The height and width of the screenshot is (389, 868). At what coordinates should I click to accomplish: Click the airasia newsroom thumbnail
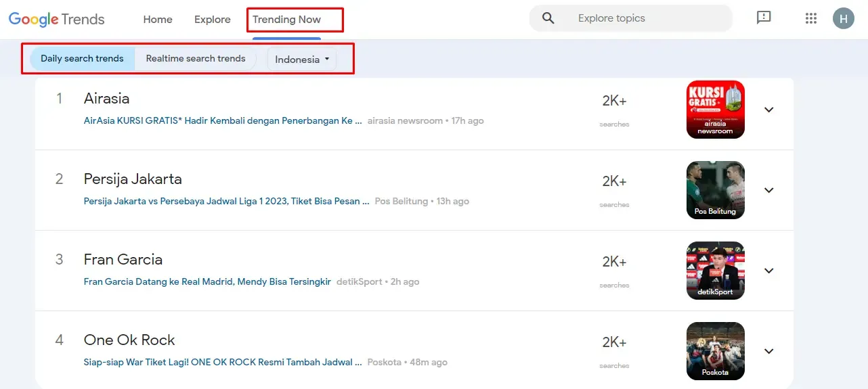[x=715, y=110]
